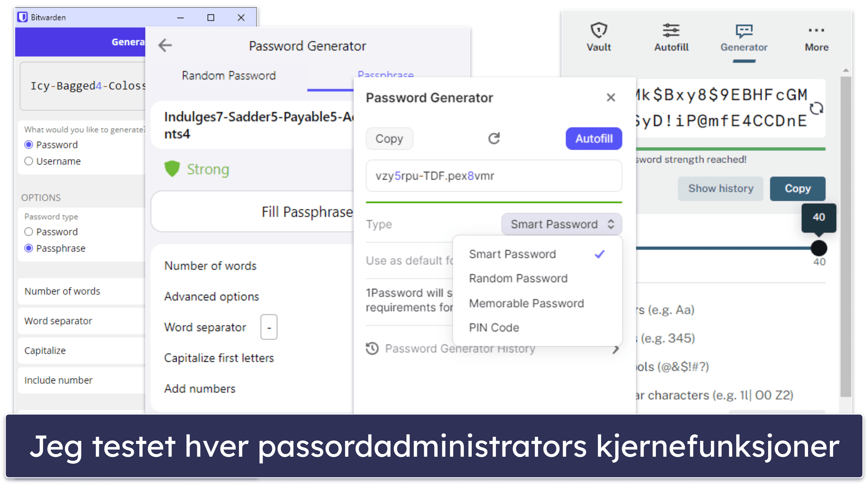
Task: Expand Password Generator History chevron arrow
Action: pos(616,349)
